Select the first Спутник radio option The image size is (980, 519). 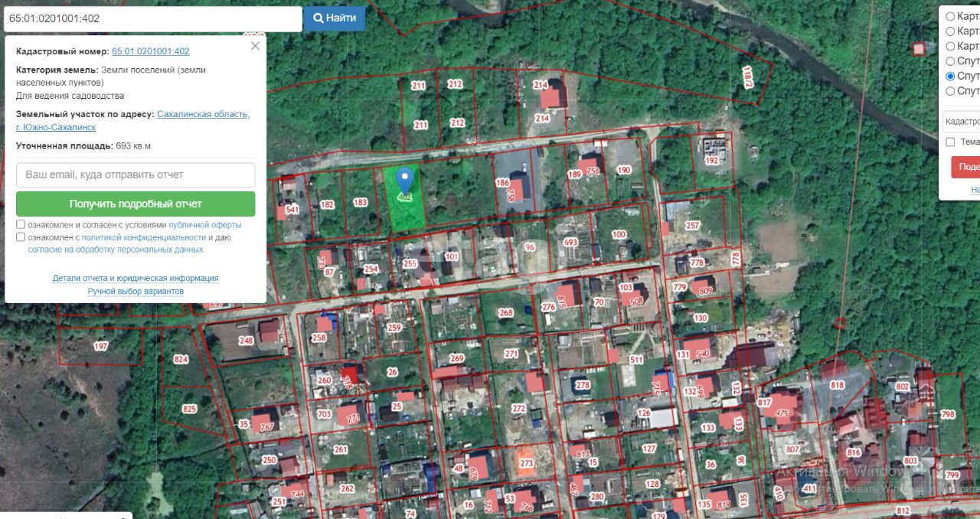coord(950,61)
